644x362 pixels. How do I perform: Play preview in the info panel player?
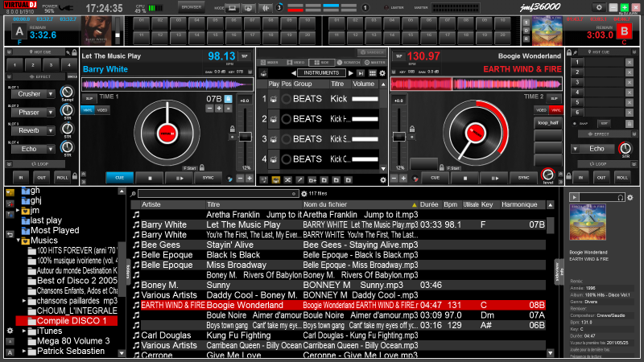click(x=574, y=197)
